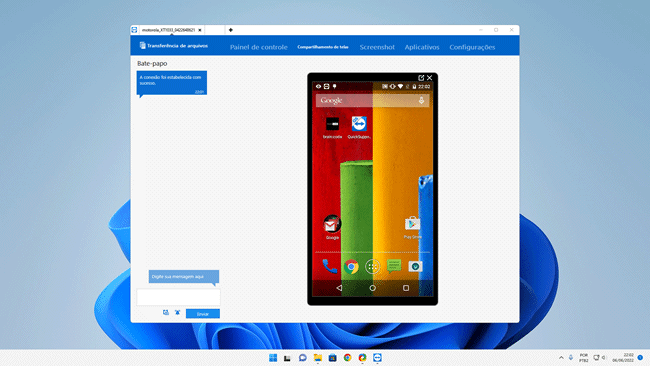Launch the camera app on phone
This screenshot has width=650, height=366.
[415, 267]
